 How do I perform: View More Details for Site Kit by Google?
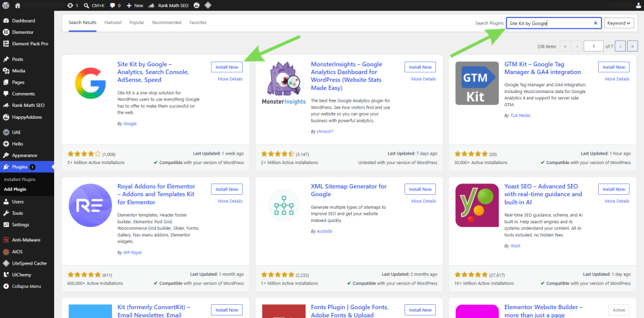tap(230, 79)
